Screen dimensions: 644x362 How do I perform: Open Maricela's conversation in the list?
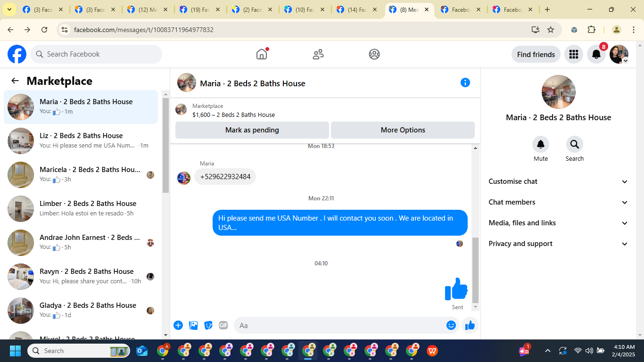coord(81,175)
